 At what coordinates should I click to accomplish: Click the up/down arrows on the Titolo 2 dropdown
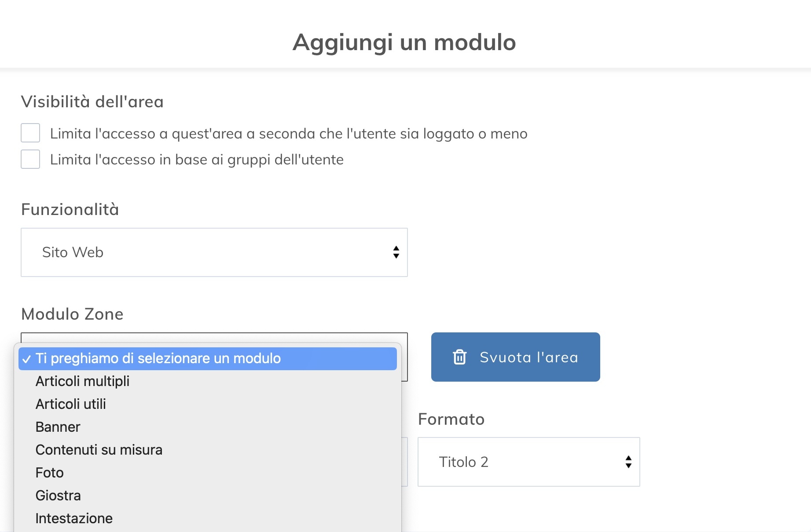628,462
